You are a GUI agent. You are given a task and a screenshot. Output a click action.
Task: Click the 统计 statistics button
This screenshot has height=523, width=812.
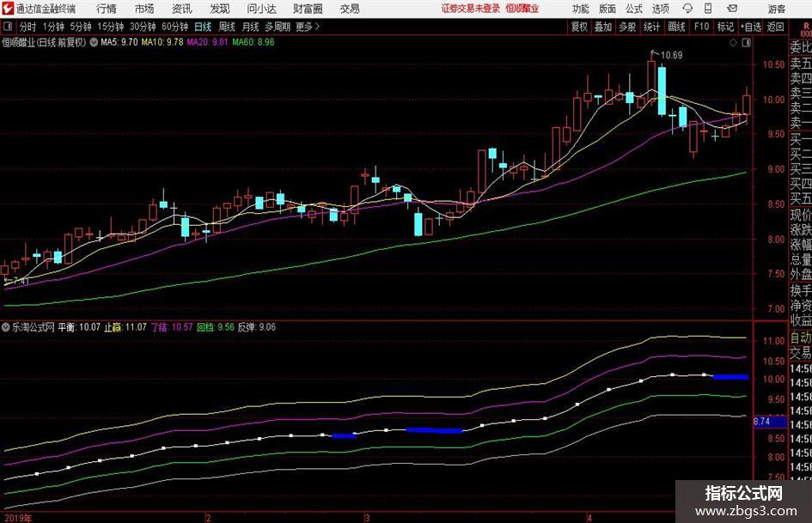tap(651, 27)
